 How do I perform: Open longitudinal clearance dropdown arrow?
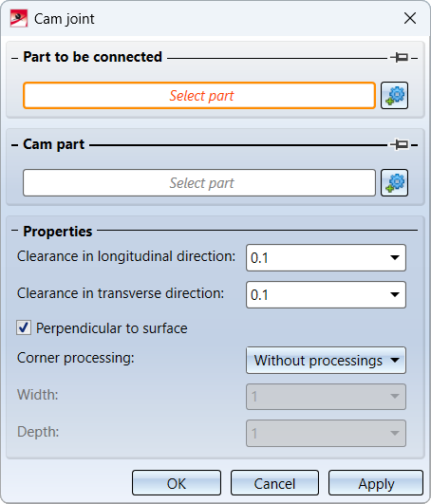point(395,257)
